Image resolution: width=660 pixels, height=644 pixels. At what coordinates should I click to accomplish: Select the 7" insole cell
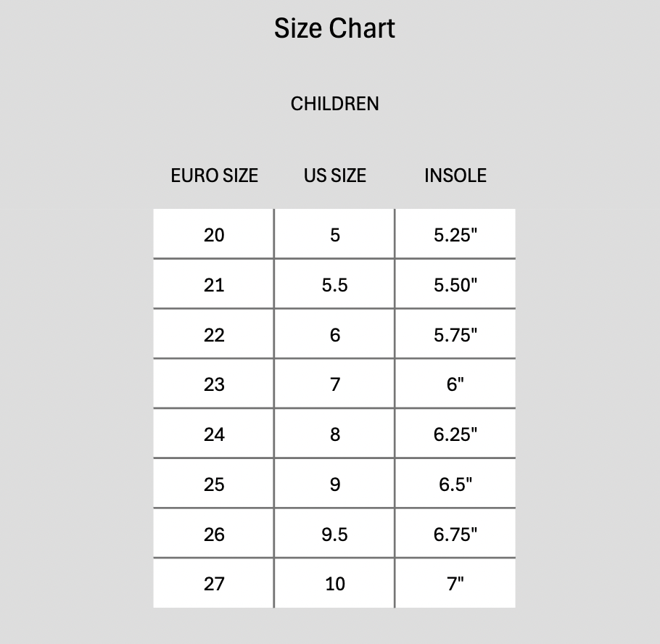pos(455,584)
